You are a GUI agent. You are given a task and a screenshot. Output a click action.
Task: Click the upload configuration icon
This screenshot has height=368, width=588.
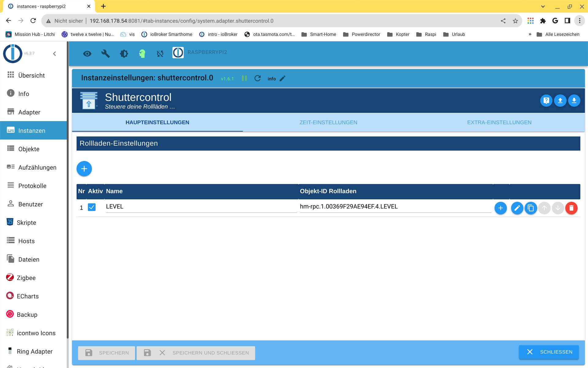[x=560, y=101]
